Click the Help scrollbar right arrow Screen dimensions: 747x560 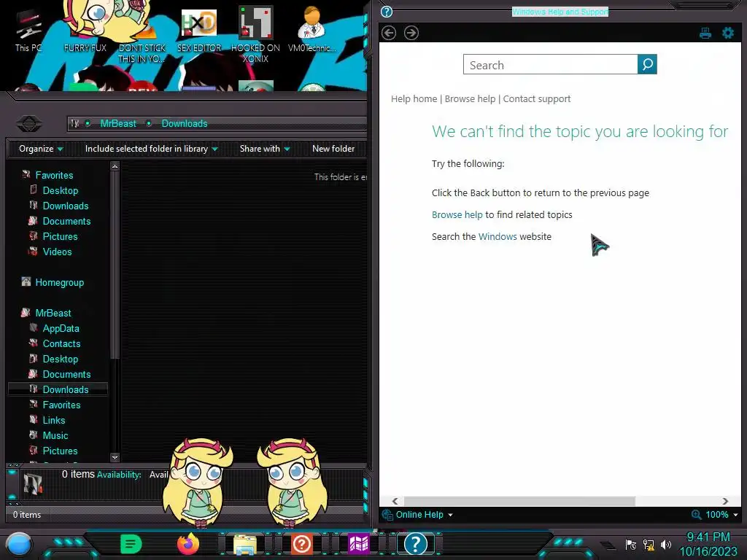pos(725,501)
